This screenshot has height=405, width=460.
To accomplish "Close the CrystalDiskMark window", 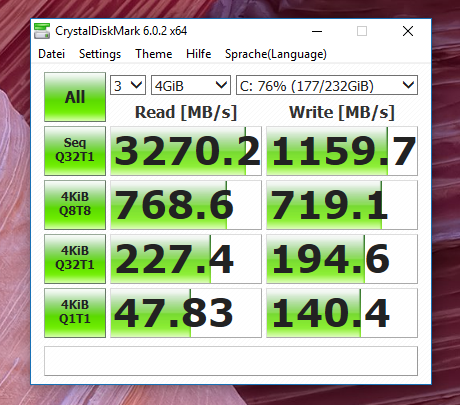I will pyautogui.click(x=408, y=31).
